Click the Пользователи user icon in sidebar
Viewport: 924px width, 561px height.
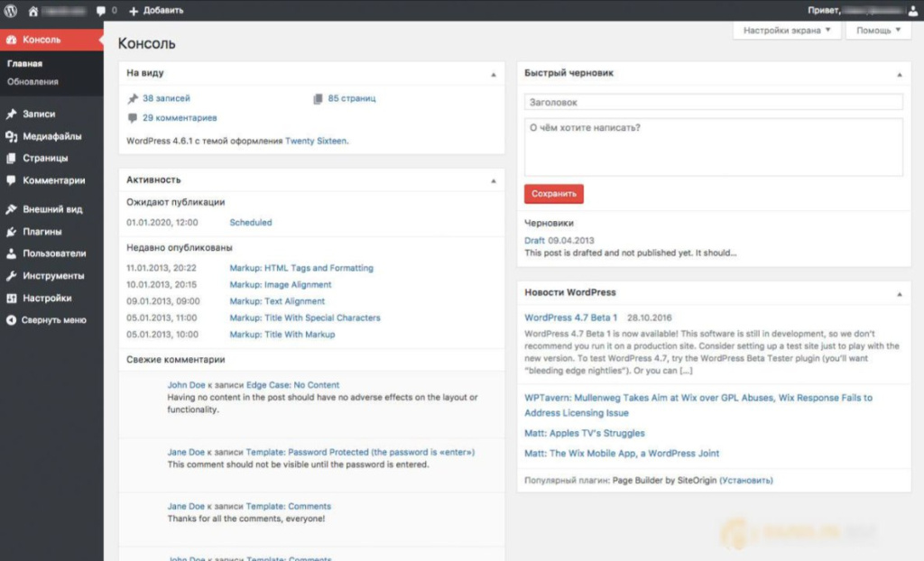click(11, 253)
